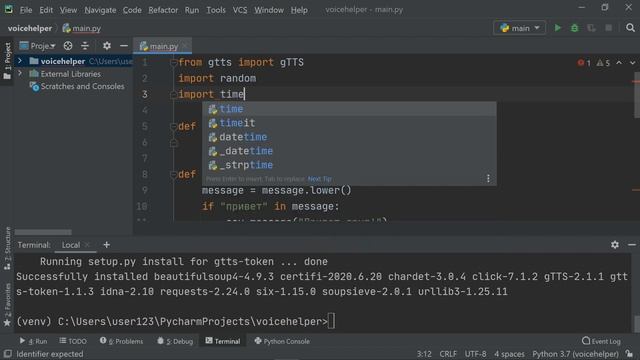Collapse all items in Project panel
This screenshot has height=360, width=640.
pos(85,46)
